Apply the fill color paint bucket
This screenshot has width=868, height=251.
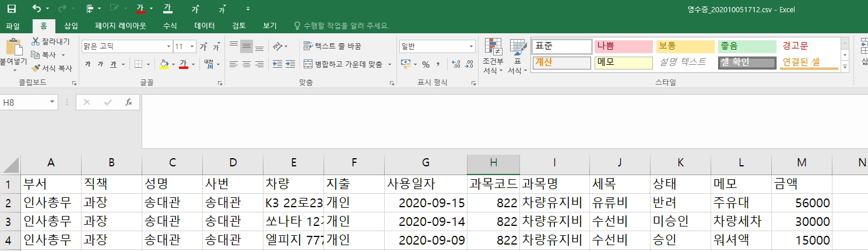(164, 64)
